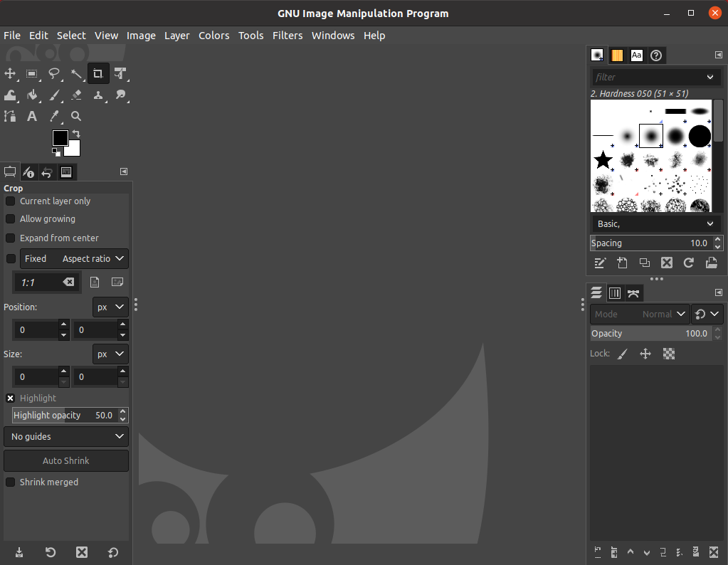Select the Clone tool

click(x=98, y=95)
